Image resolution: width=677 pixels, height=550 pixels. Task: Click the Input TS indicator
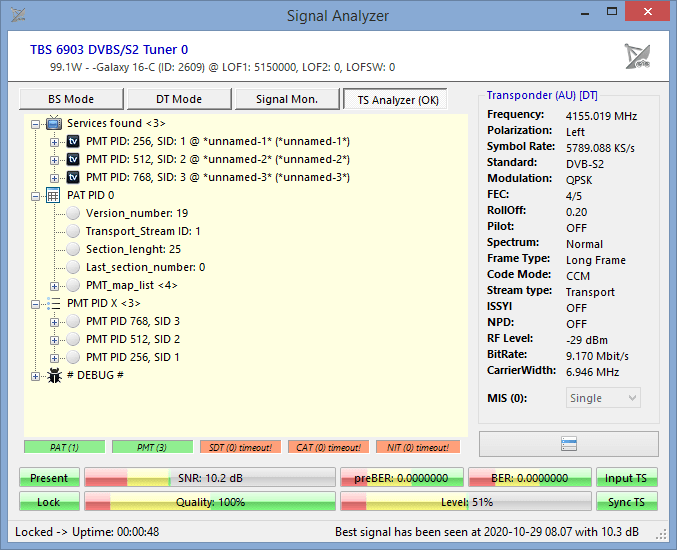pos(626,477)
